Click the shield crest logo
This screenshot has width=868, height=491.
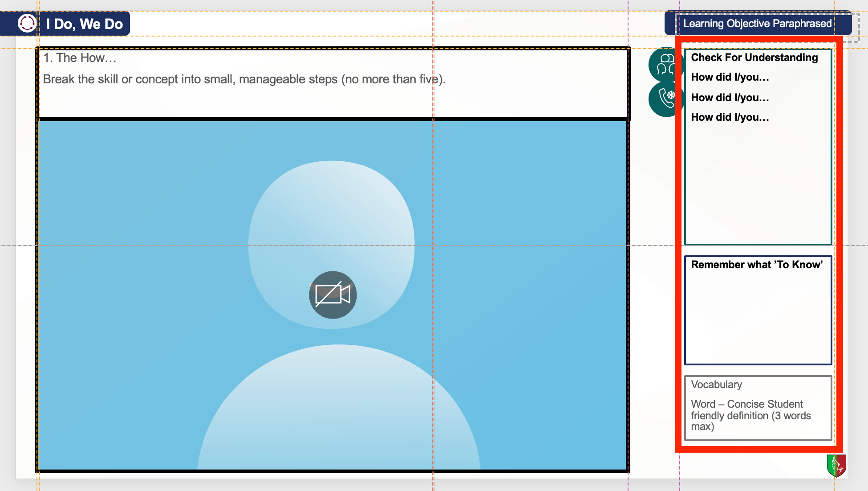pos(836,466)
